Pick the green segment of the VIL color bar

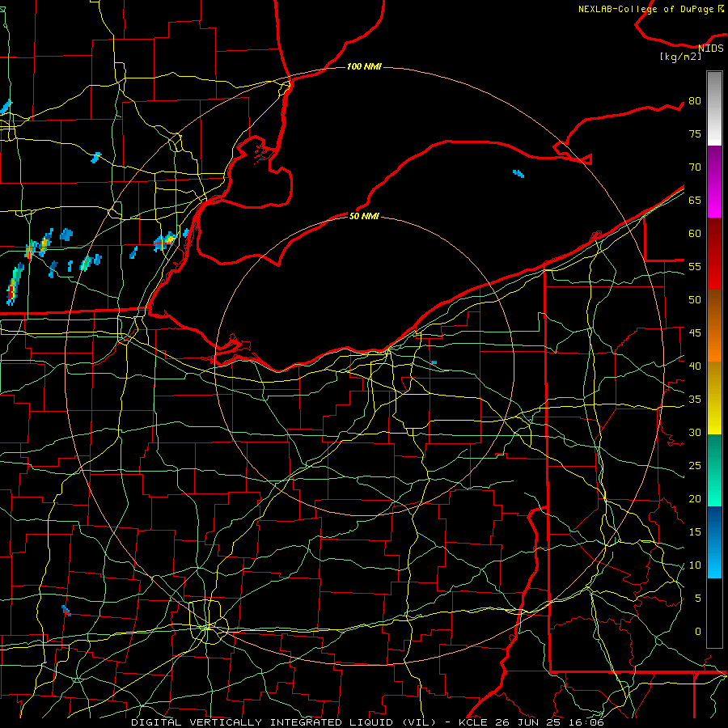[714, 470]
